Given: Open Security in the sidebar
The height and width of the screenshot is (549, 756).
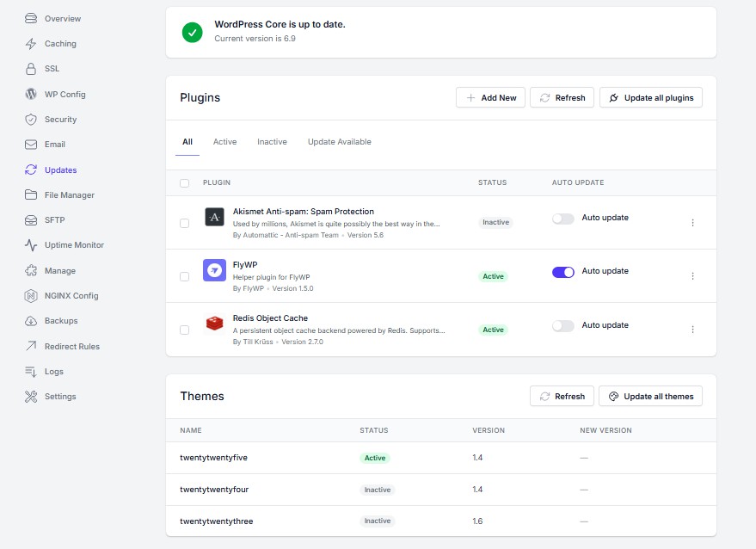Looking at the screenshot, I should tap(60, 119).
